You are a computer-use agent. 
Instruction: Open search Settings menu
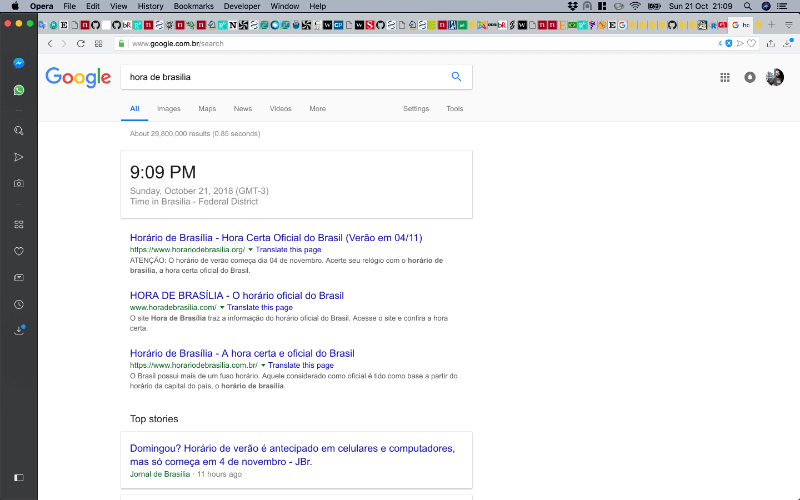click(416, 109)
